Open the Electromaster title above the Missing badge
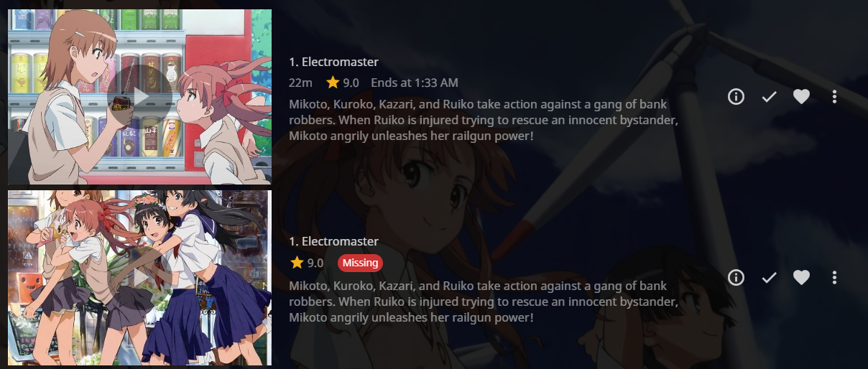Screen dimensions: 868x369 [x=333, y=241]
